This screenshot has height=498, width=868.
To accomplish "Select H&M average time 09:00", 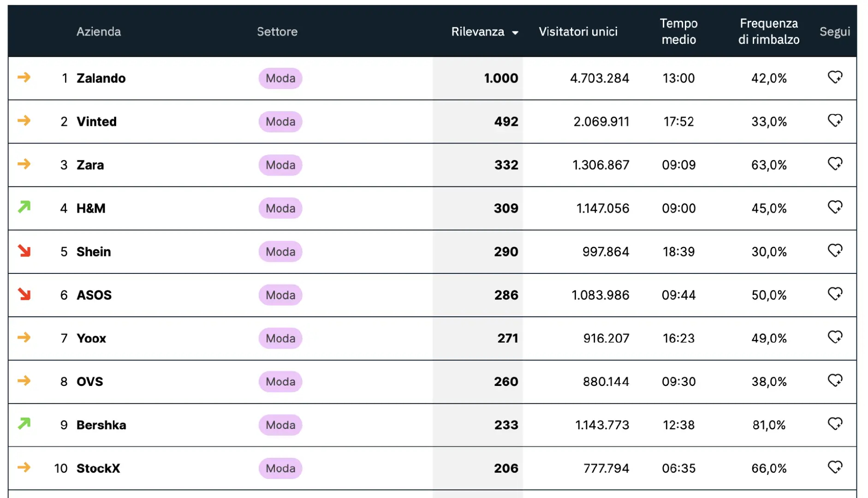I will point(678,208).
